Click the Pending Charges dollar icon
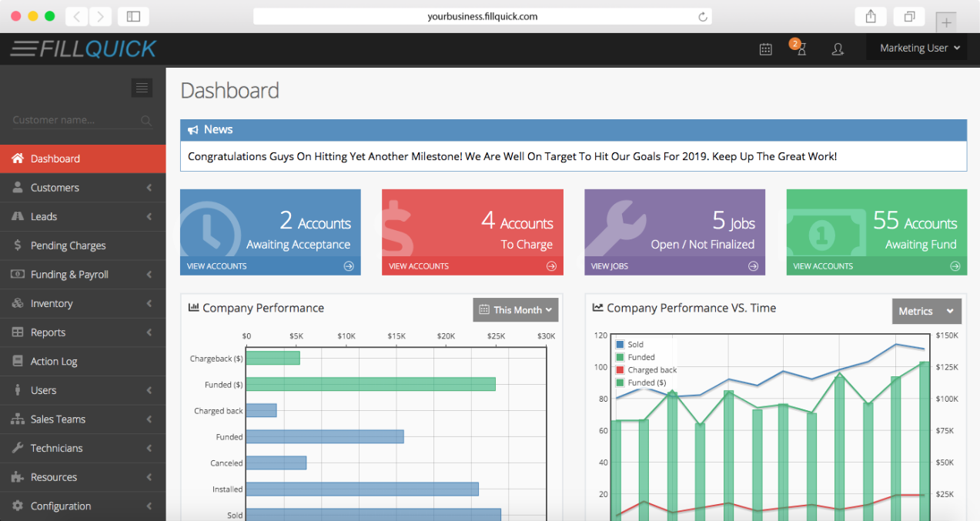980x521 pixels. tap(18, 245)
